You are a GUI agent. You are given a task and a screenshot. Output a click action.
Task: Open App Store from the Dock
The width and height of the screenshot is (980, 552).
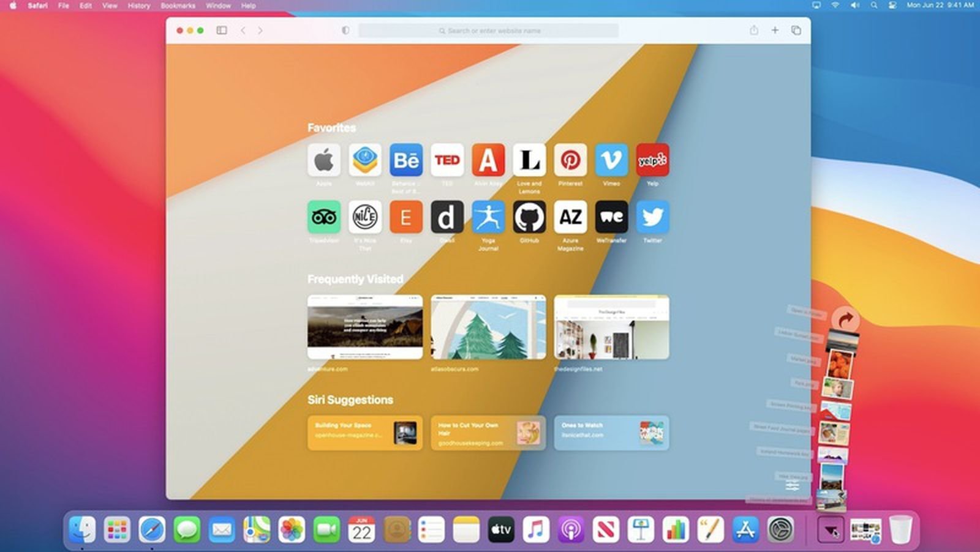click(x=745, y=529)
